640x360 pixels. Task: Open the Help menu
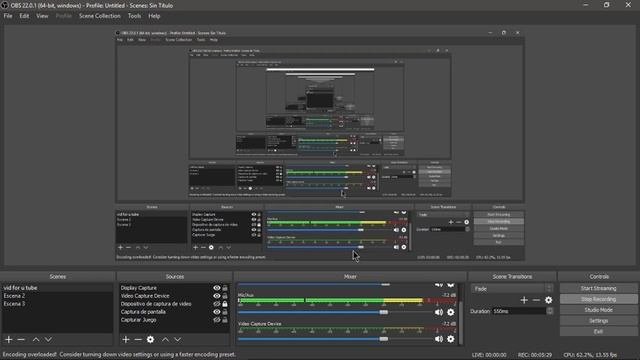coord(154,16)
